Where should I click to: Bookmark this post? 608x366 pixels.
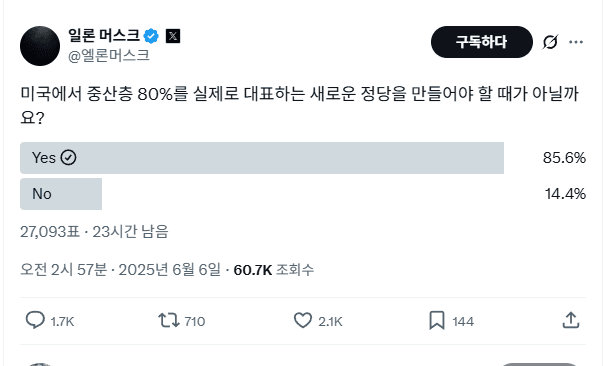pyautogui.click(x=437, y=321)
